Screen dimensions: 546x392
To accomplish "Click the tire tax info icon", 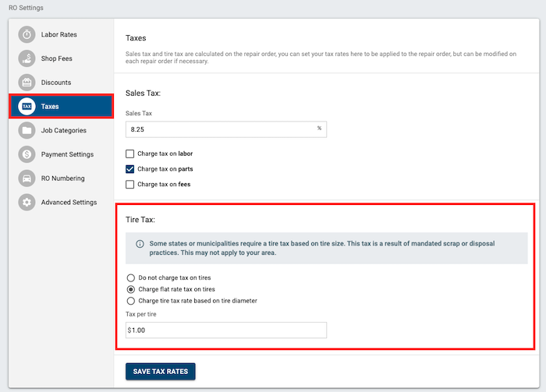I will (x=140, y=244).
